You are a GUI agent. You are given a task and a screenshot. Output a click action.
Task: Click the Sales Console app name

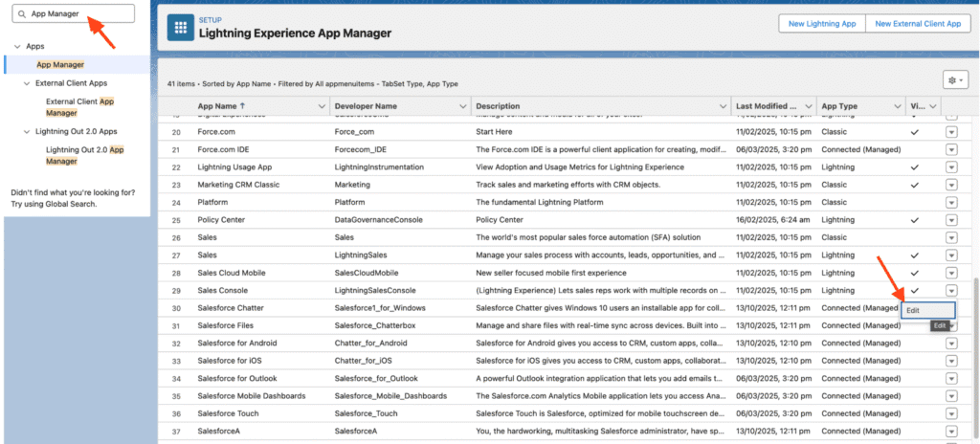(x=222, y=291)
